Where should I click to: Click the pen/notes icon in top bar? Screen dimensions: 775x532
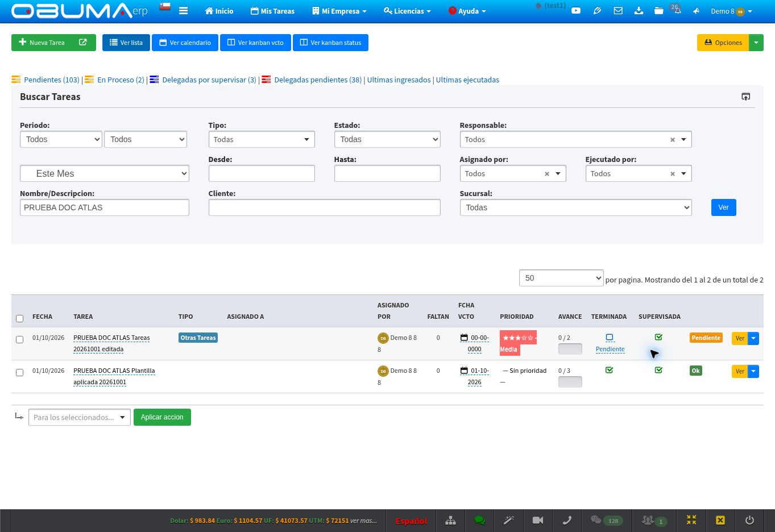tap(597, 11)
